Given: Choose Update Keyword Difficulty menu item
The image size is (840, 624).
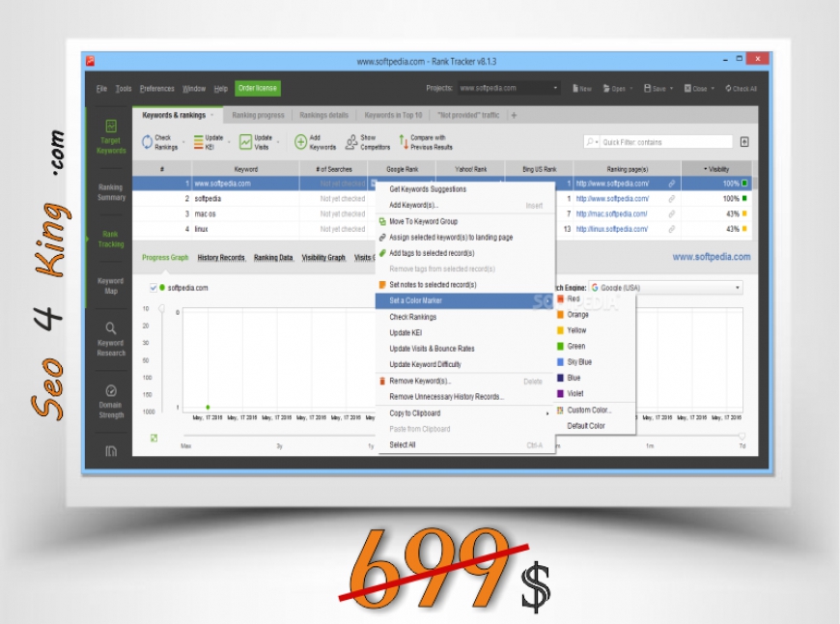Looking at the screenshot, I should click(425, 364).
